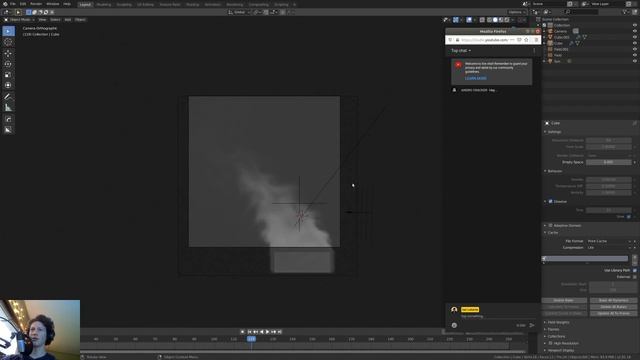Toggle the Dissolve checkbox
The image size is (640, 360).
551,202
